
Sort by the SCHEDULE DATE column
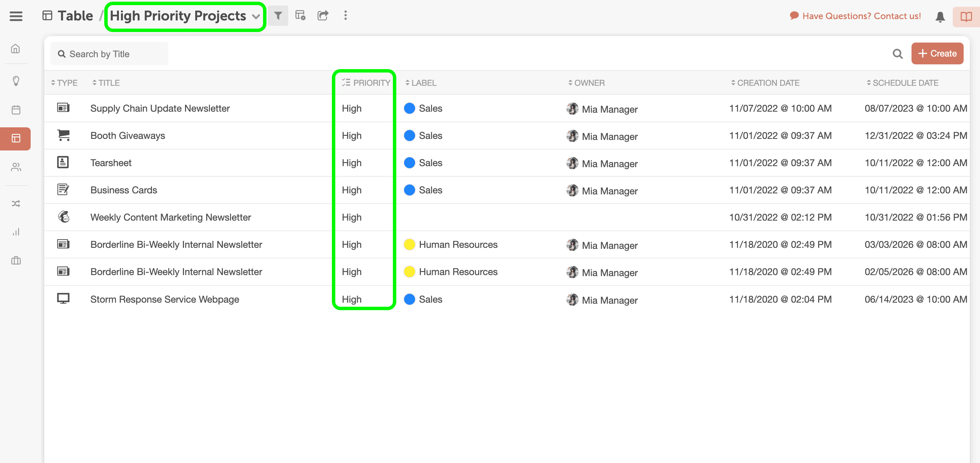(902, 83)
